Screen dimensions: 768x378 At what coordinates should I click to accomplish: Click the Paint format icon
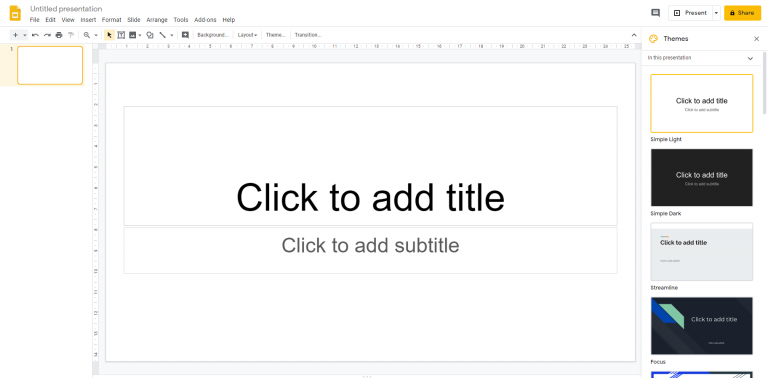click(x=71, y=35)
